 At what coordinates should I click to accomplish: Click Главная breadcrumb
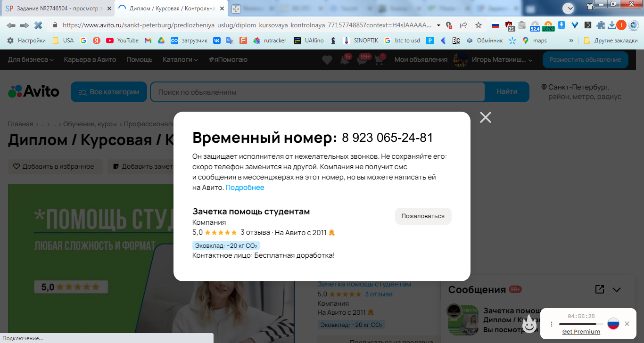pyautogui.click(x=20, y=124)
